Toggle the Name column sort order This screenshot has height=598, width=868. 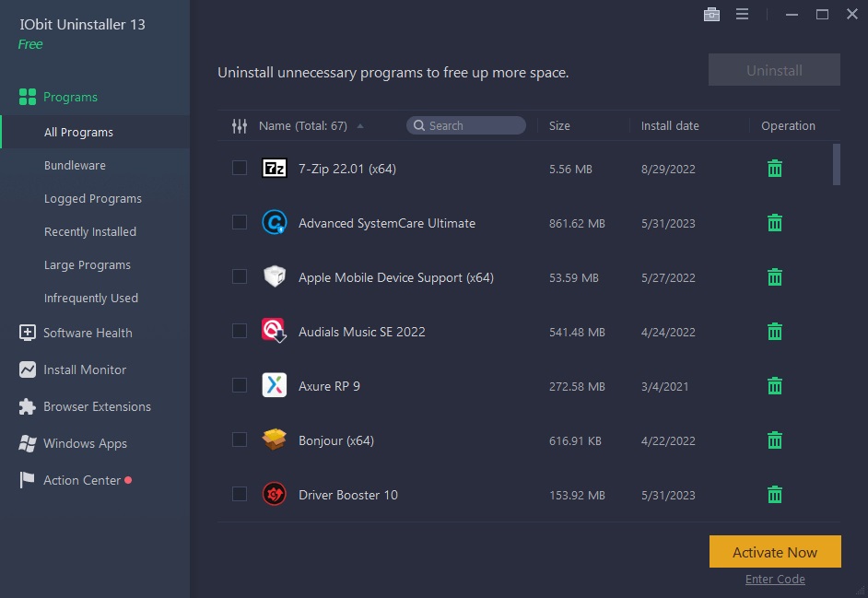tap(359, 125)
